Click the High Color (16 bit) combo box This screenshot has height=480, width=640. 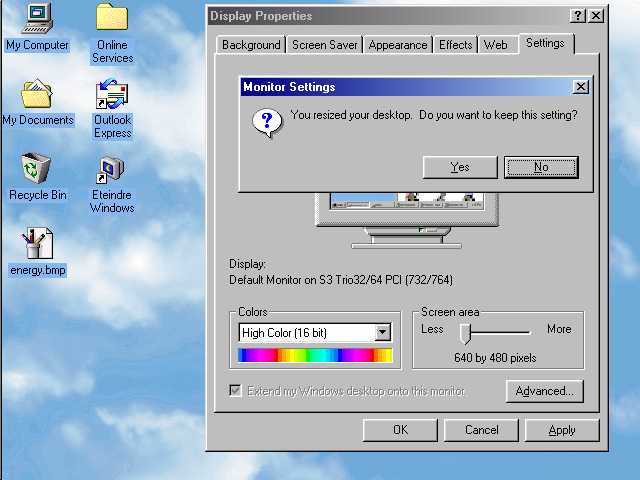pos(306,333)
